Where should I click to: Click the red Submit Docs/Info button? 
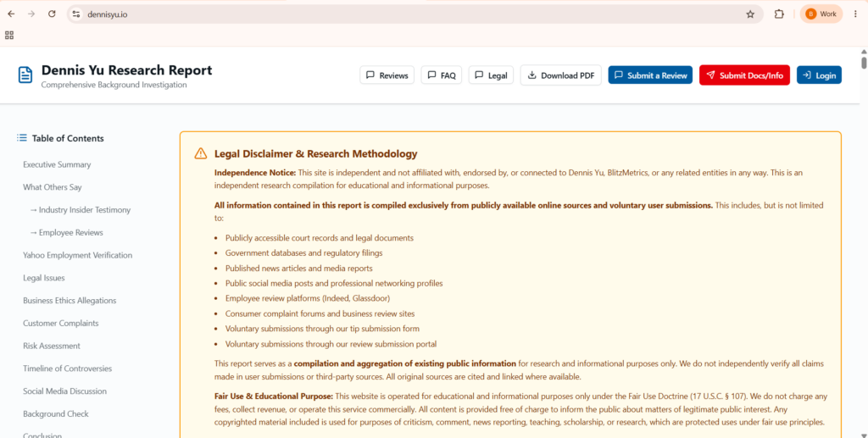point(744,75)
